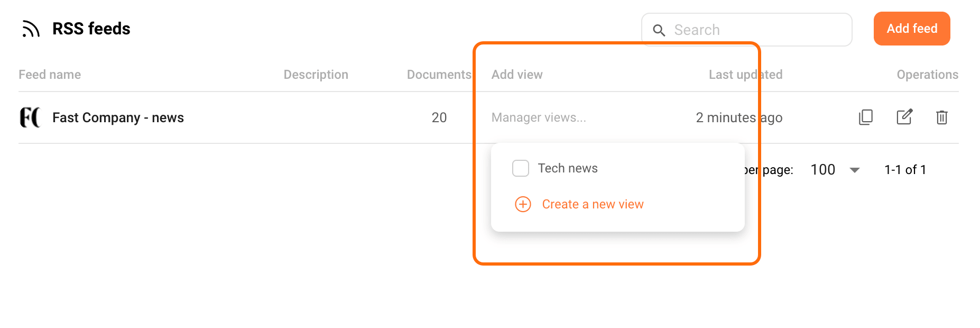Expand the per page arrow dropdown

854,170
